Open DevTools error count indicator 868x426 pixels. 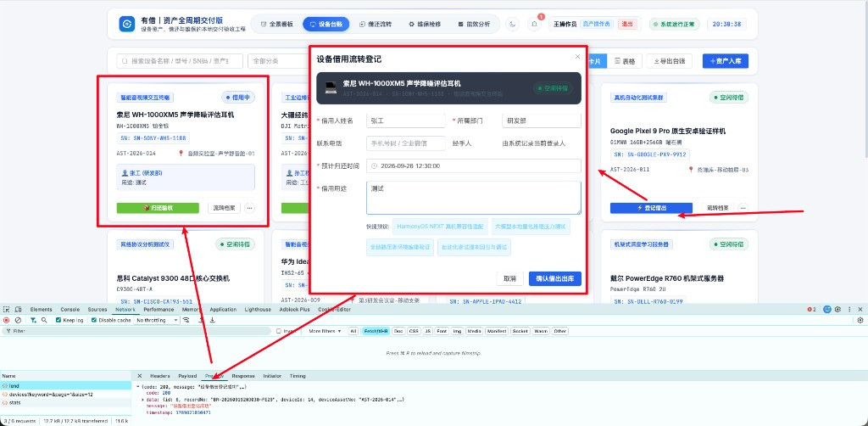[811, 309]
